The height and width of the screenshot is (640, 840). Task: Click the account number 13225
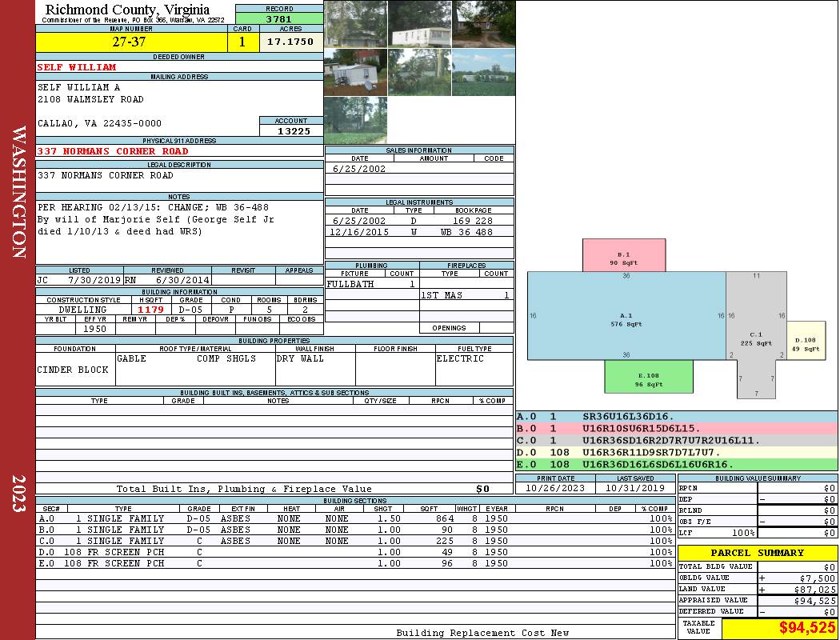click(294, 131)
